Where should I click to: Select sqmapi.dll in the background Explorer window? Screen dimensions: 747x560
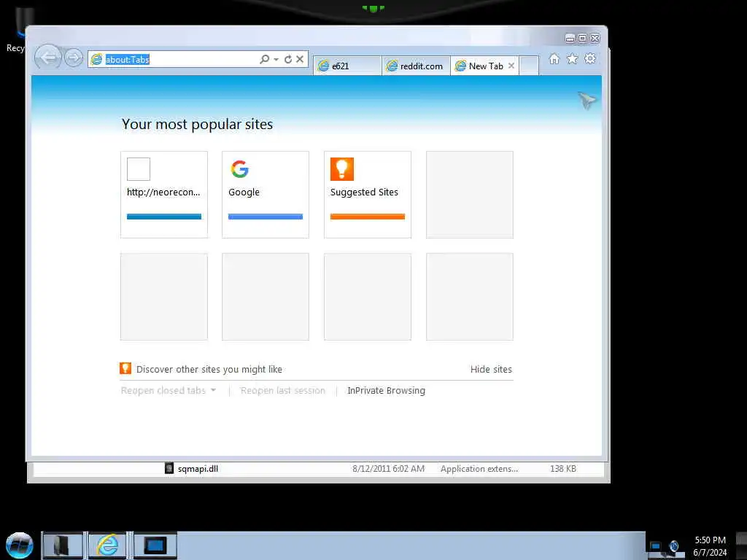point(198,469)
